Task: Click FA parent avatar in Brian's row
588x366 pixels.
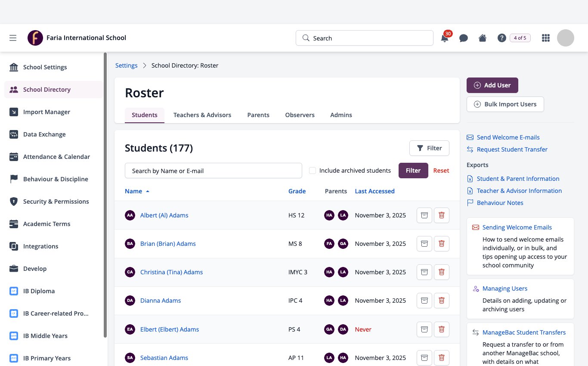Action: pyautogui.click(x=329, y=244)
